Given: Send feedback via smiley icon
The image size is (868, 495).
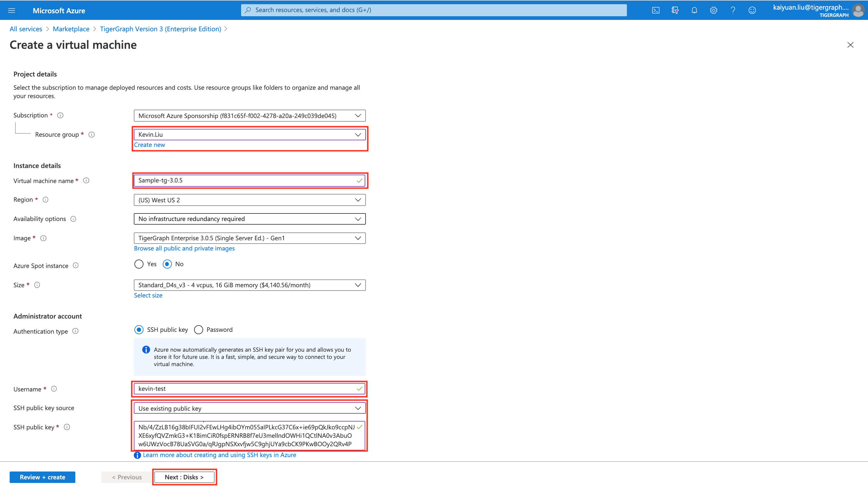Looking at the screenshot, I should 752,10.
